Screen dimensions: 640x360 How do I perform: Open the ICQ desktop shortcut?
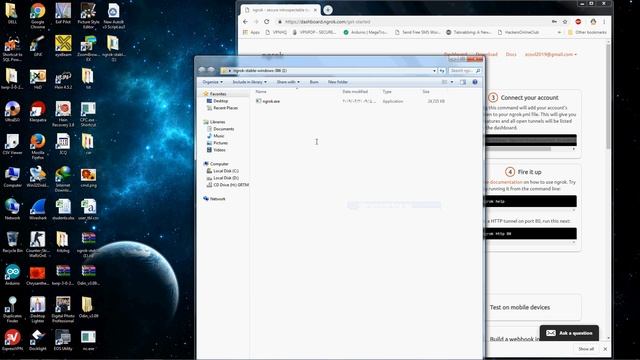coord(63,144)
